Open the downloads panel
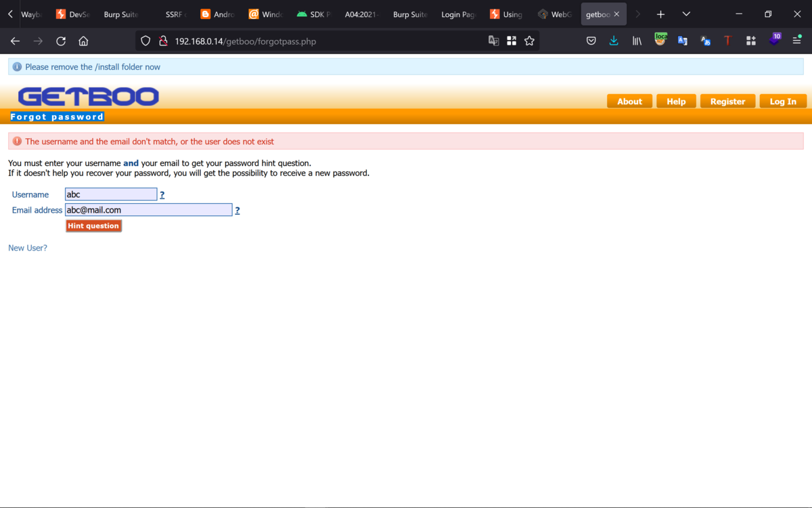This screenshot has width=812, height=508. (614, 41)
